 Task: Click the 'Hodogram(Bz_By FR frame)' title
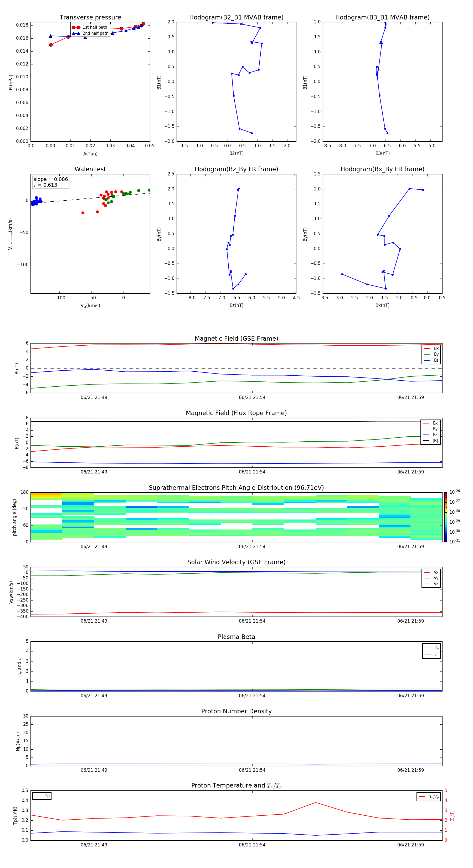pos(236,169)
